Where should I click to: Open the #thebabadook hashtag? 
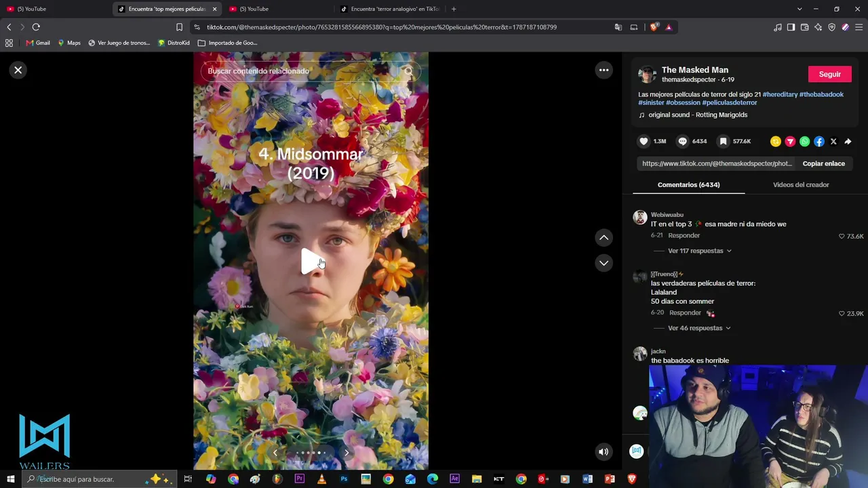coord(821,94)
